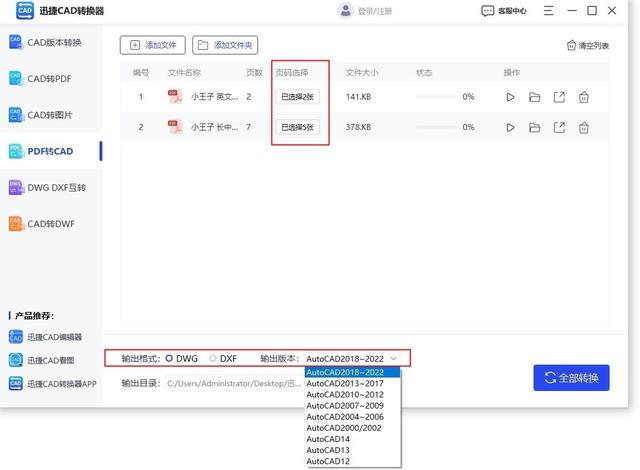Image resolution: width=640 pixels, height=470 pixels.
Task: Choose AutoCAD14 from the list
Action: coord(352,439)
